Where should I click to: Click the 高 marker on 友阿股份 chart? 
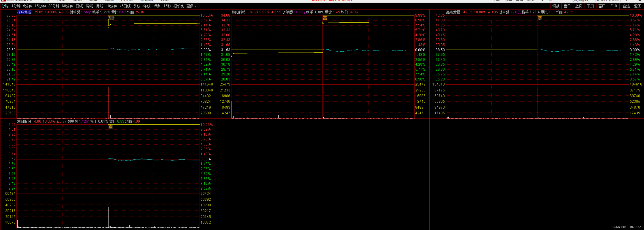111,127
